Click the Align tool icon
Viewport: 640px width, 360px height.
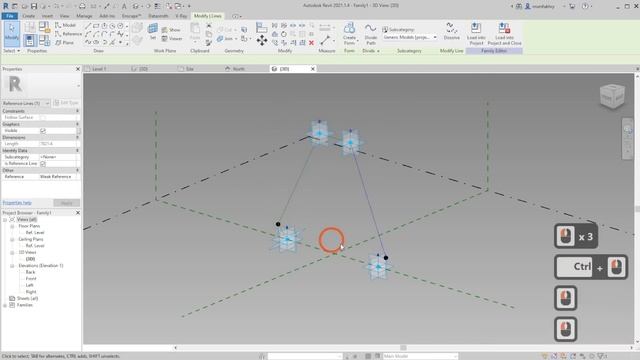click(x=261, y=28)
